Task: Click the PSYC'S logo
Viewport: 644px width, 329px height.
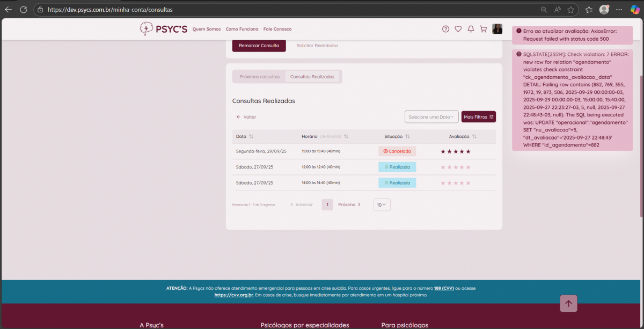Action: click(163, 29)
